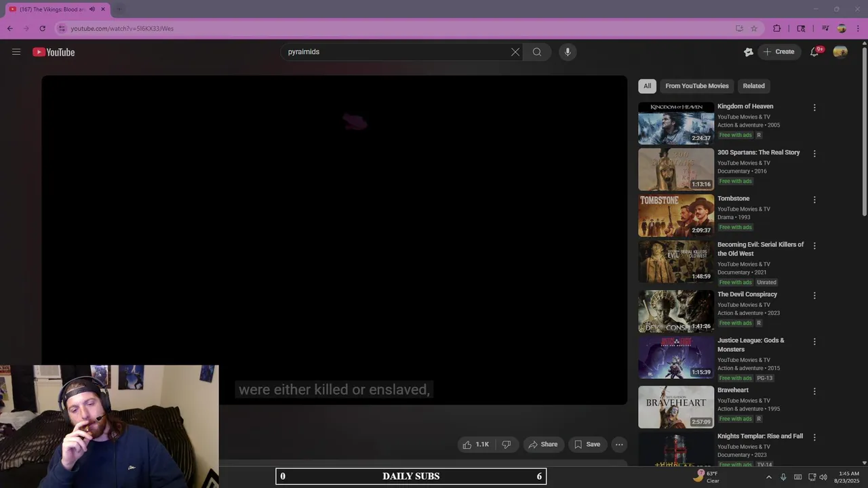Click the Braveheart thumbnail

point(676,407)
